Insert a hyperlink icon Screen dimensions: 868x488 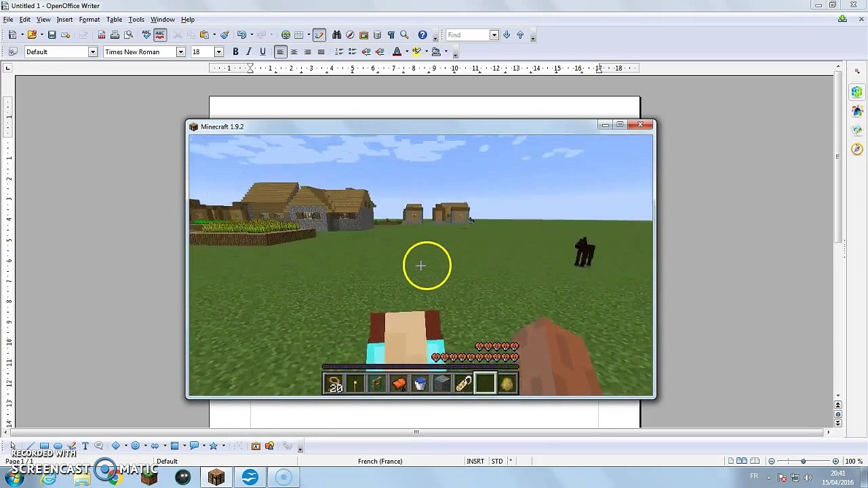(285, 35)
